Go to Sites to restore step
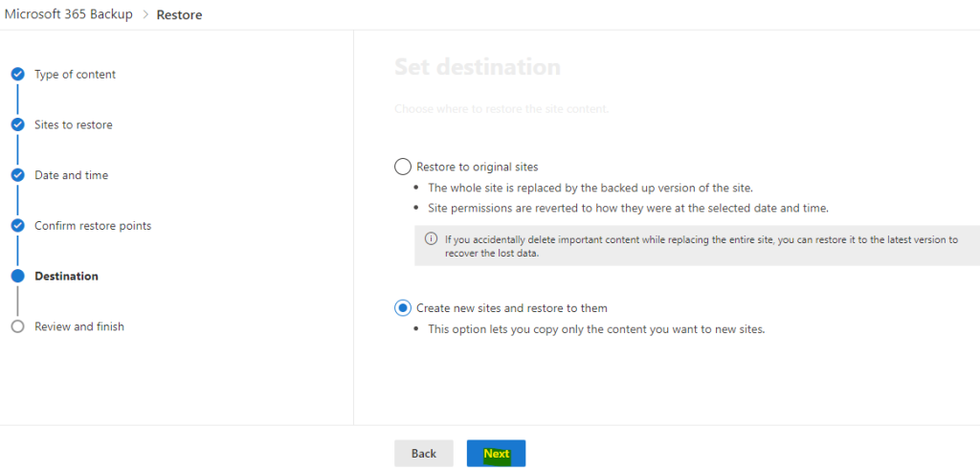 pos(73,124)
